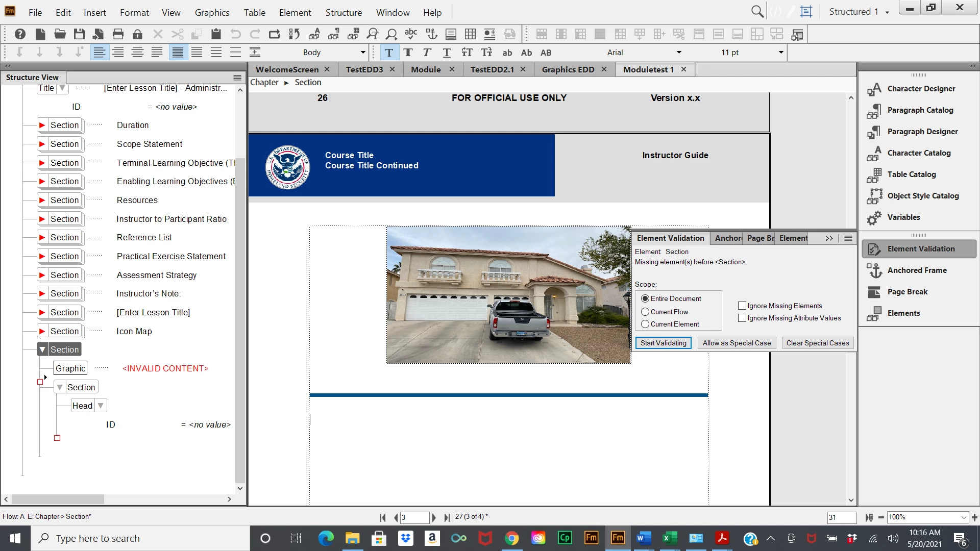Image resolution: width=980 pixels, height=551 pixels.
Task: Select the Current Flow scope option
Action: [645, 312]
